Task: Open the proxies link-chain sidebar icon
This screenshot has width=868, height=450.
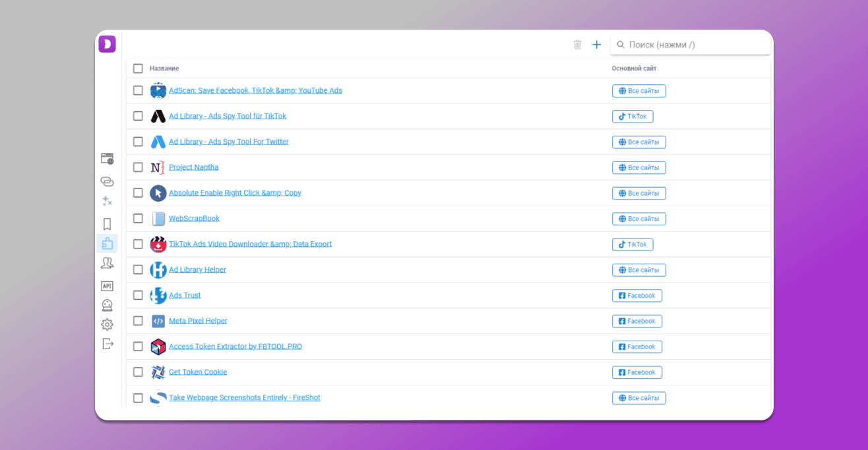Action: [107, 181]
